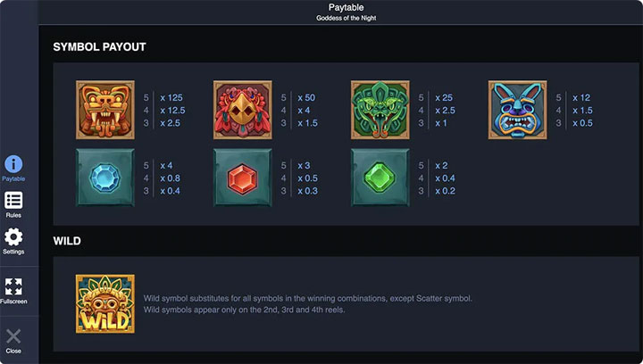Close the paytable with X icon
Screen dimensions: 643x364
[x=13, y=336]
